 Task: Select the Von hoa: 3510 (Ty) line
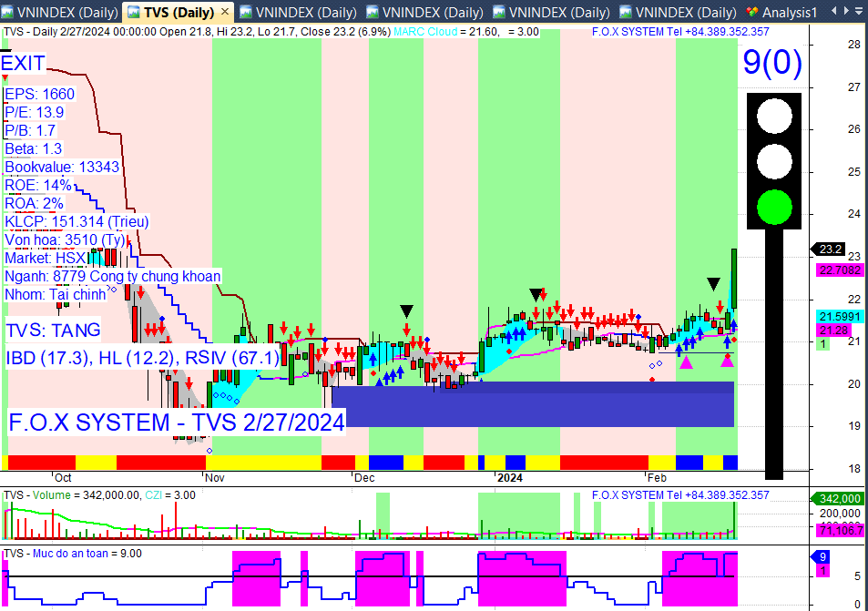pos(66,240)
